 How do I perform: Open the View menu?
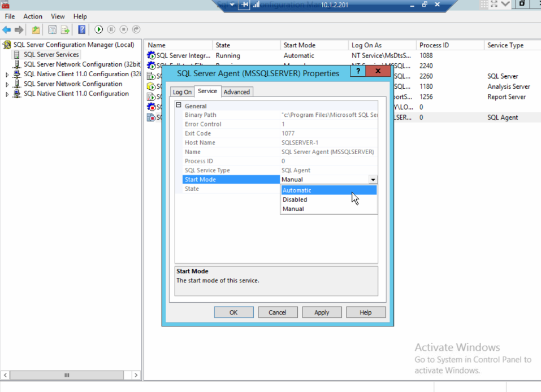click(x=58, y=16)
